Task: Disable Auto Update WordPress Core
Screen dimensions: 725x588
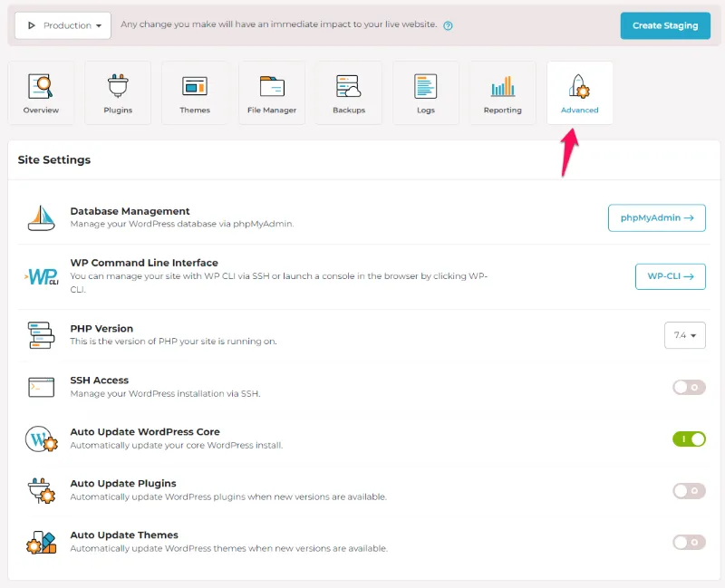Action: click(688, 439)
